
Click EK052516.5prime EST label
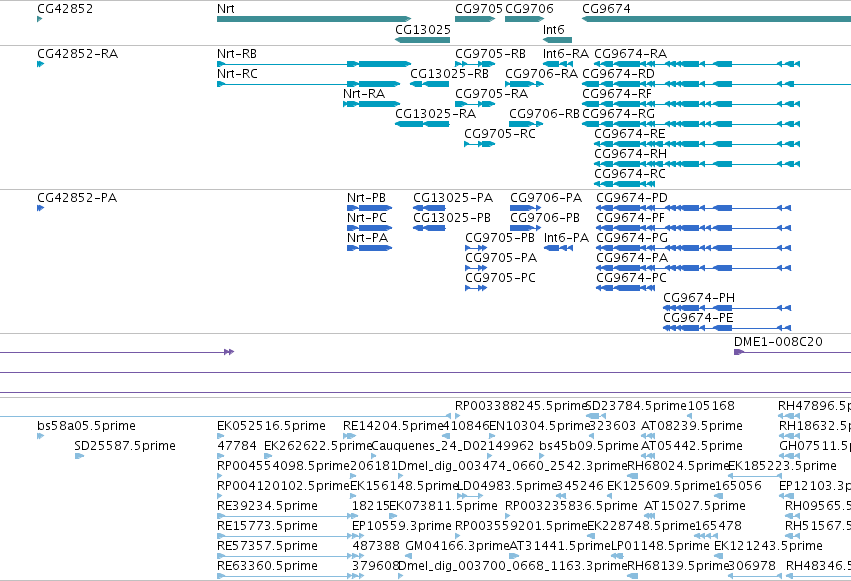click(271, 426)
